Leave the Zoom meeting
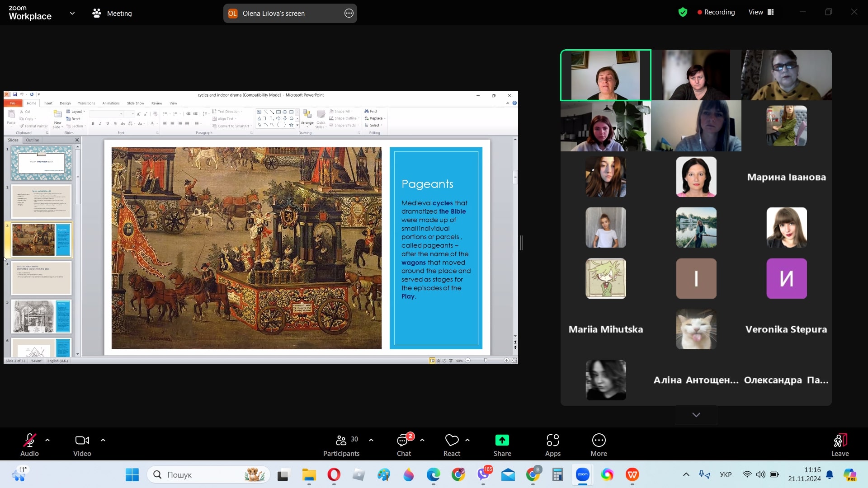 [x=840, y=446]
